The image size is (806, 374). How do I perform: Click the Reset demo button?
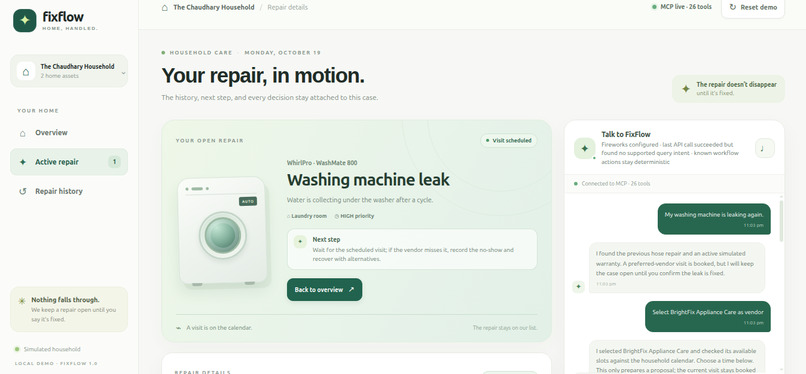[x=753, y=8]
